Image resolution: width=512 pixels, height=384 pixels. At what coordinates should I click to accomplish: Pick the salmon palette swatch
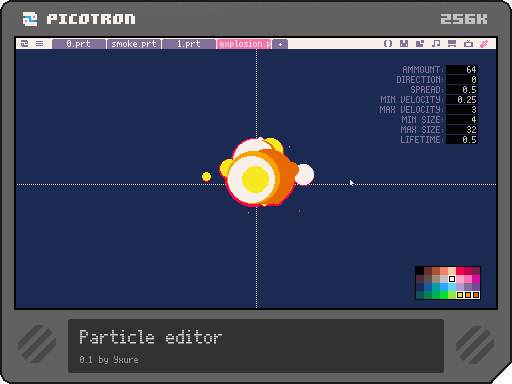point(444,271)
